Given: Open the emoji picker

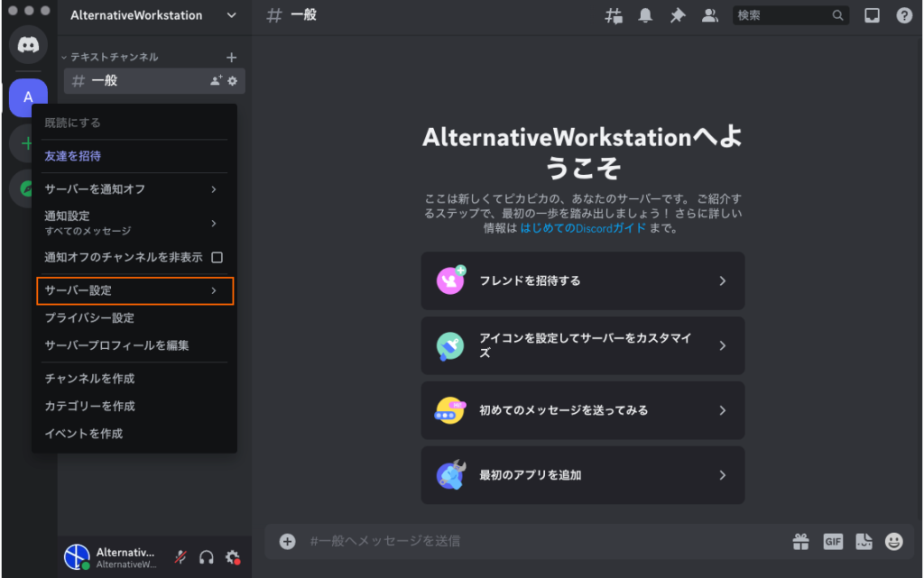Looking at the screenshot, I should coord(893,541).
